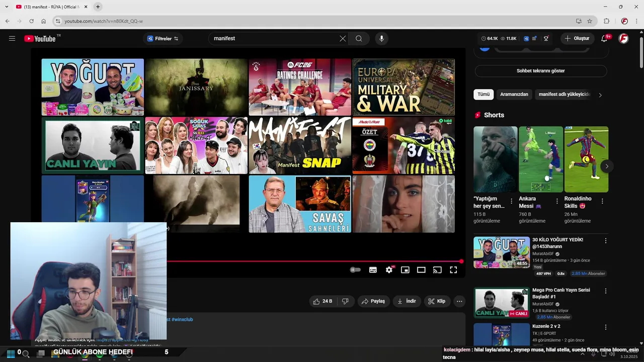The image size is (644, 362).
Task: Open Manifest SNAP endscreen suggestion
Action: pos(300,145)
